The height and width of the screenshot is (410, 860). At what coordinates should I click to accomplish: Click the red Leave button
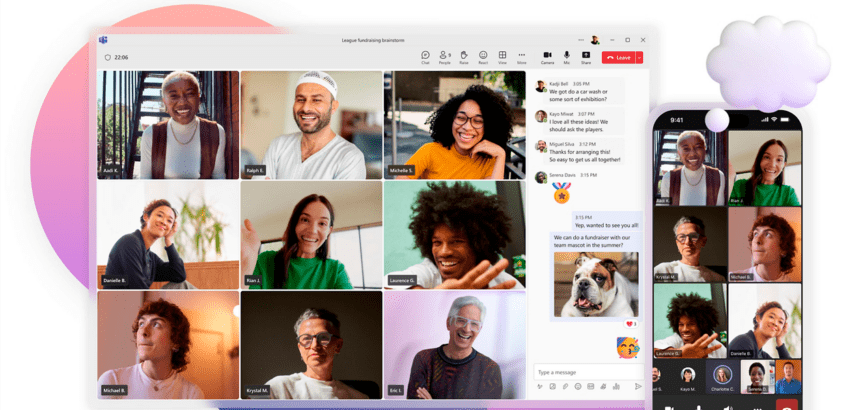pos(619,57)
